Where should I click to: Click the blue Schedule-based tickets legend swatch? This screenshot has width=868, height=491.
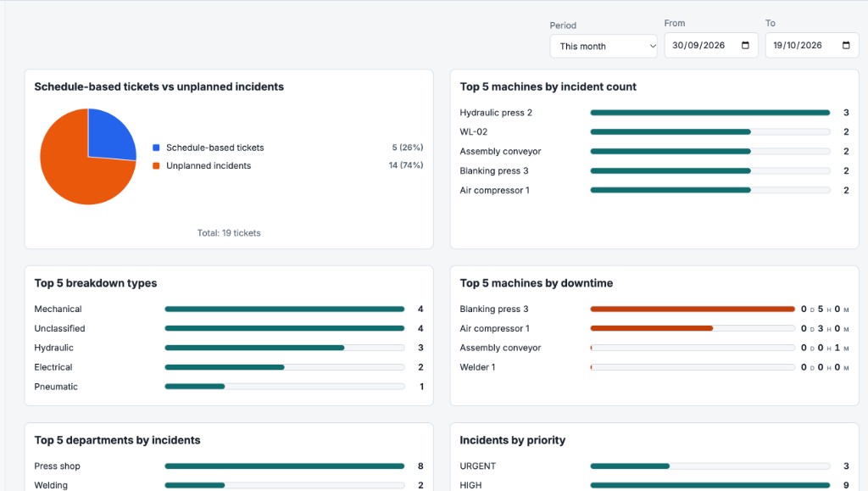pyautogui.click(x=156, y=148)
